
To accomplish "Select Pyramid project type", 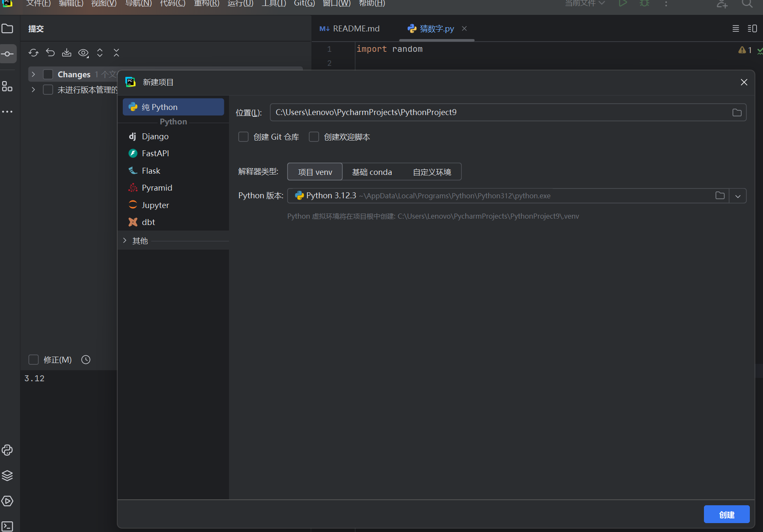I will 173,188.
